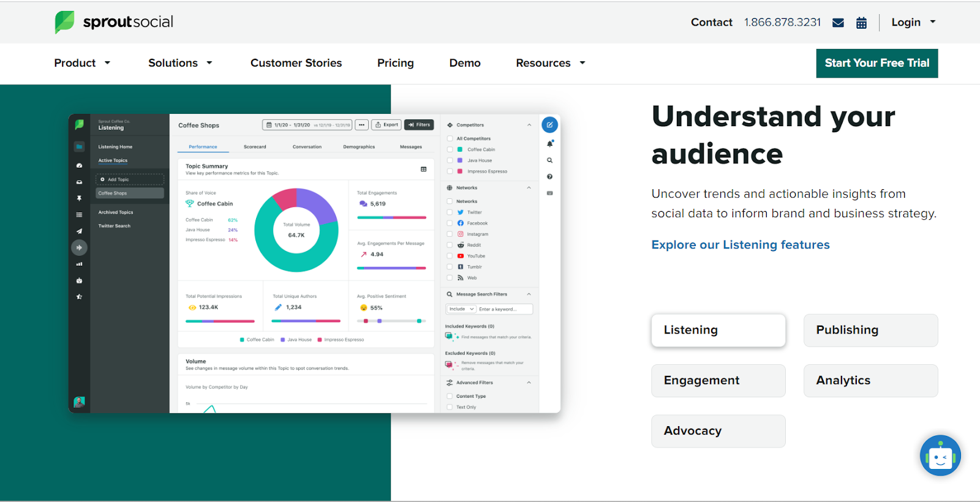The height and width of the screenshot is (502, 980).
Task: Select the highlighted Listening waveform icon
Action: tap(79, 247)
